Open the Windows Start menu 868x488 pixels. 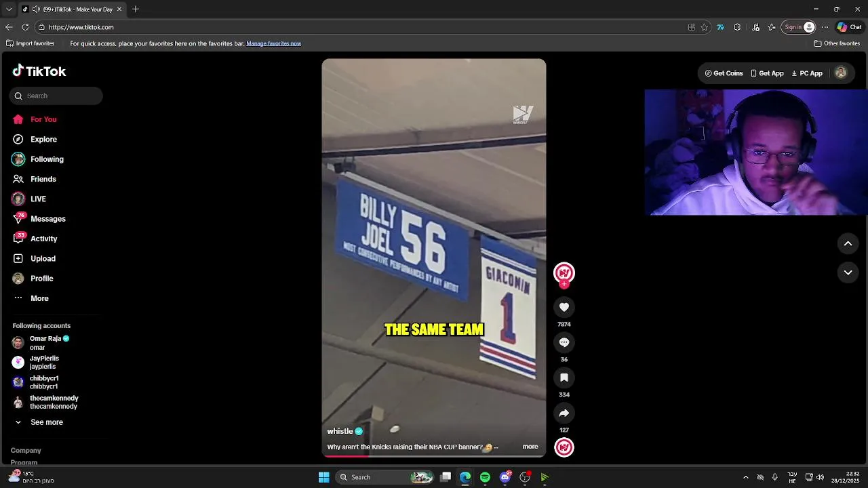click(324, 477)
